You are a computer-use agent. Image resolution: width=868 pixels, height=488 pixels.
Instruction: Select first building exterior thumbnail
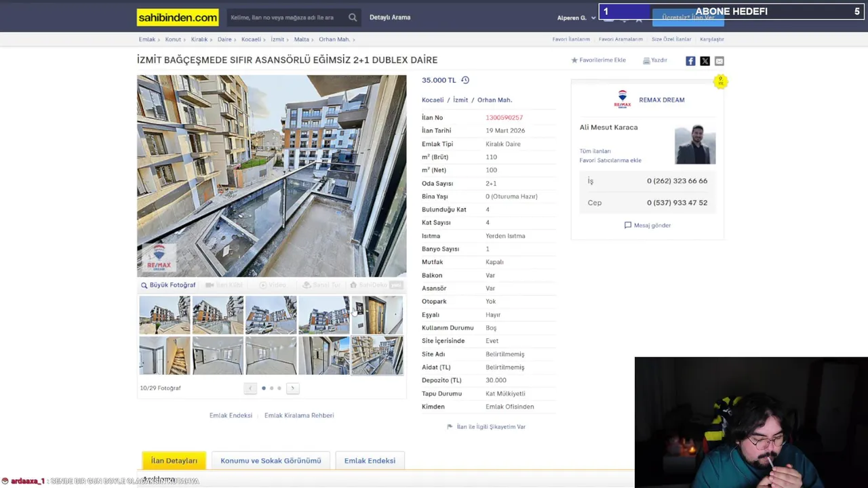[165, 315]
